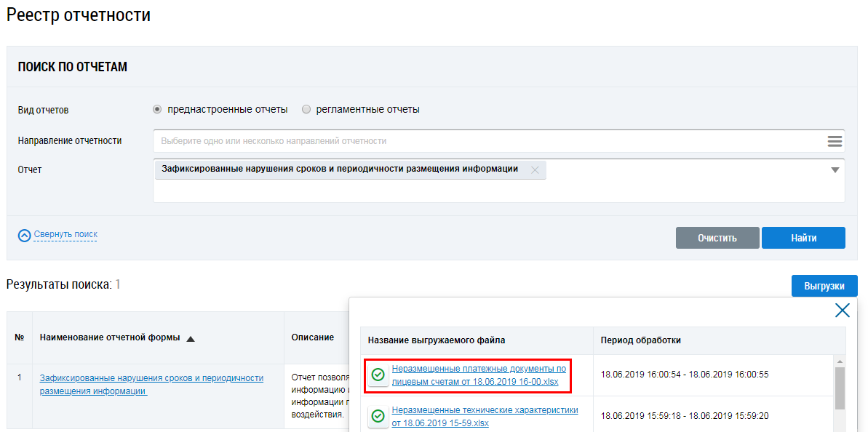
Task: Click the collapse search circle arrow icon
Action: (25, 235)
